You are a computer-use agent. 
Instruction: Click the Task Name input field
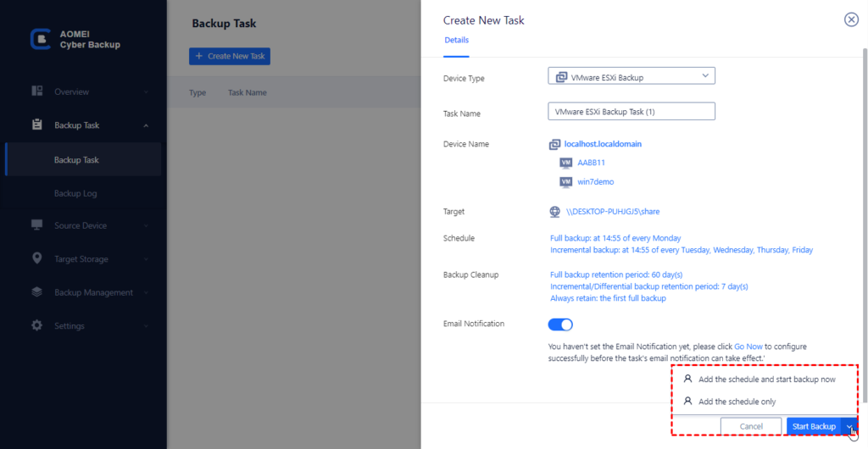pyautogui.click(x=632, y=112)
